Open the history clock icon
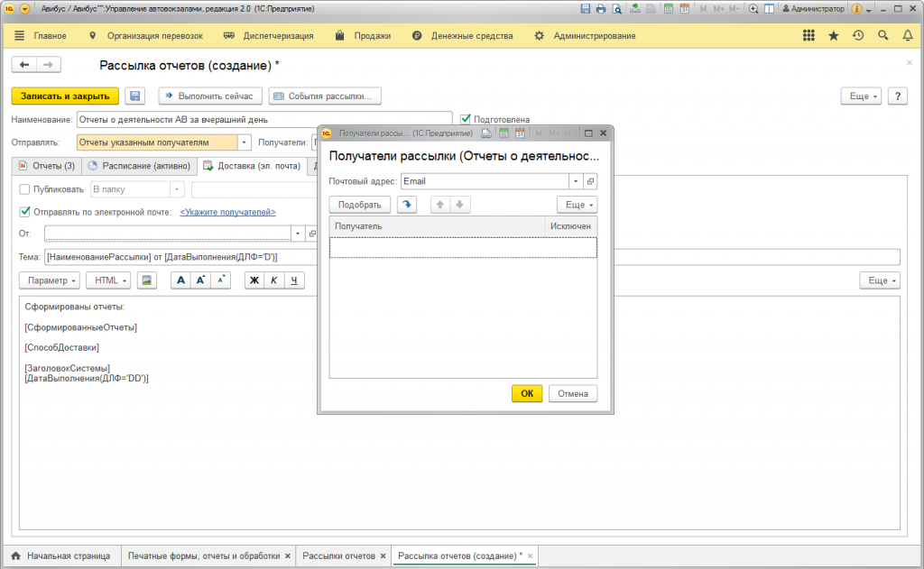Viewport: 924px width, 569px height. pyautogui.click(x=858, y=36)
